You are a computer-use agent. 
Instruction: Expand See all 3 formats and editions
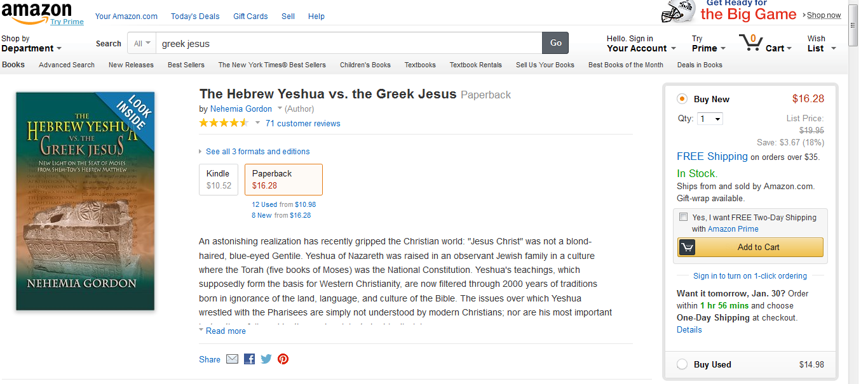click(257, 152)
